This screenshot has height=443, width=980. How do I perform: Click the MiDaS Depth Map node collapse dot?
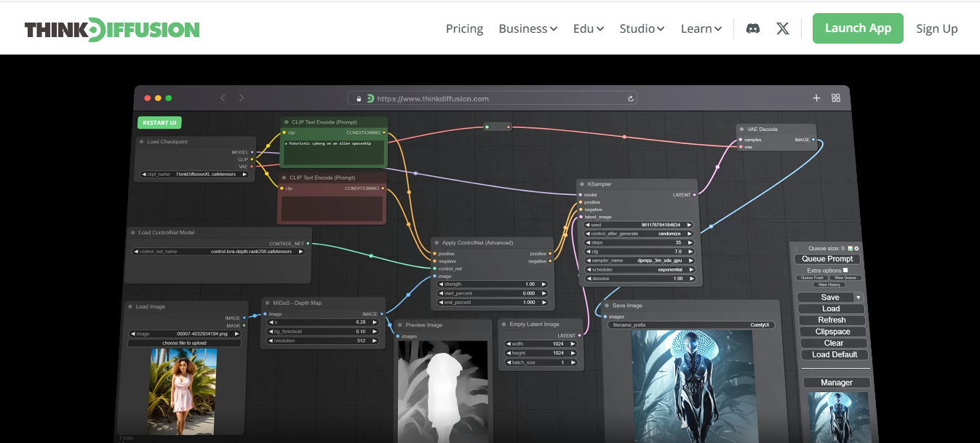pyautogui.click(x=266, y=303)
